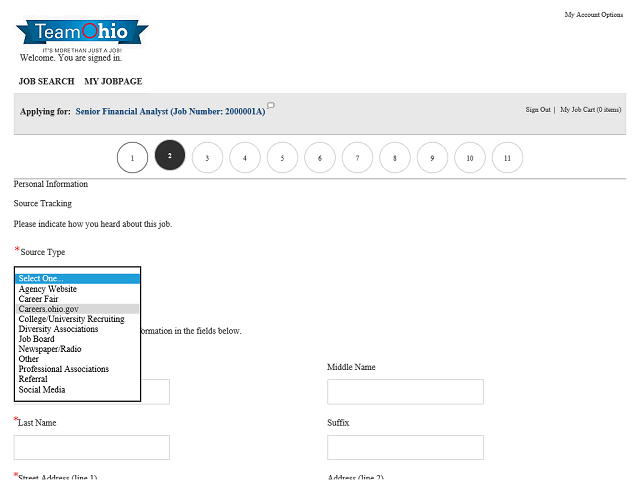Choose Diversity Associations option
This screenshot has height=480, width=640.
pos(78,329)
